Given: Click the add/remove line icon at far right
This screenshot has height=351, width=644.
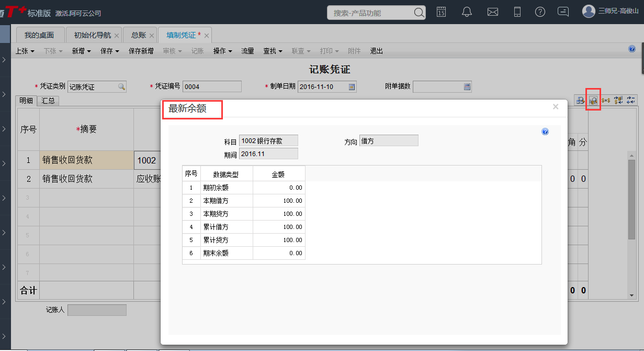Looking at the screenshot, I should point(630,100).
